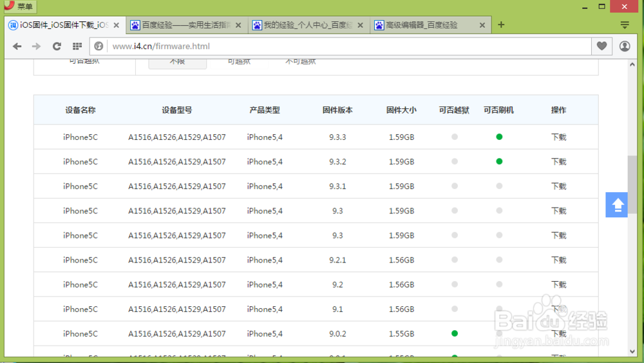Open the browser sidebar menu icon
This screenshot has height=363, width=644.
625,25
